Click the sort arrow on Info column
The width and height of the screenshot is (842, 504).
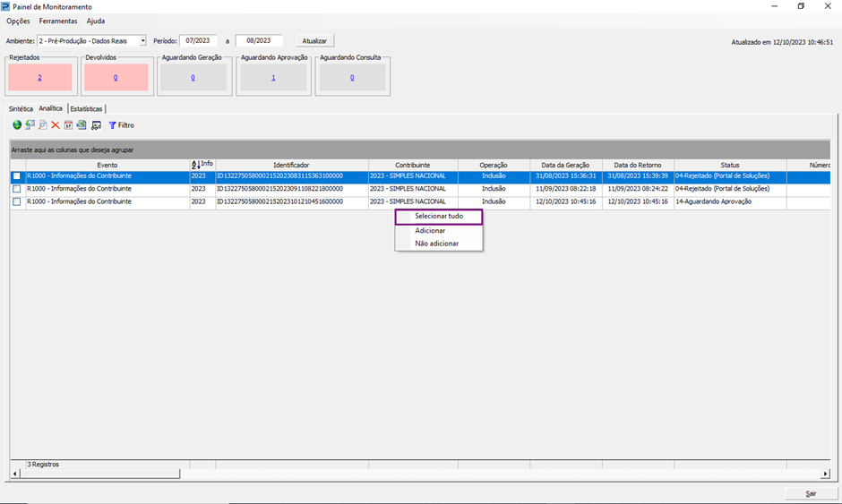coord(195,165)
